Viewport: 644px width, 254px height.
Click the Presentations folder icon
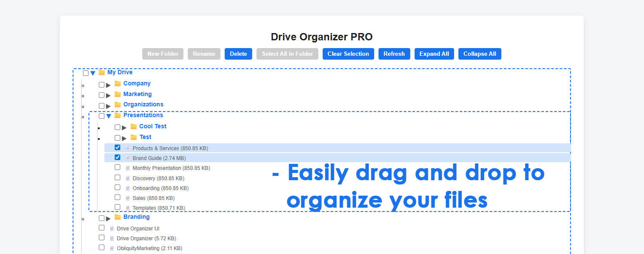click(x=118, y=115)
